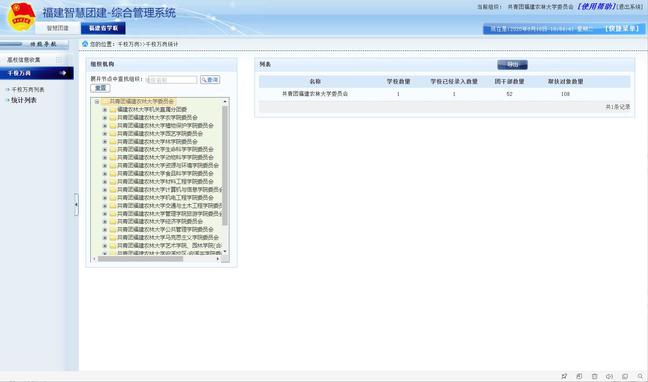Expand the 计算机与信息学院委员会 tree node
This screenshot has height=382, width=648.
point(105,190)
